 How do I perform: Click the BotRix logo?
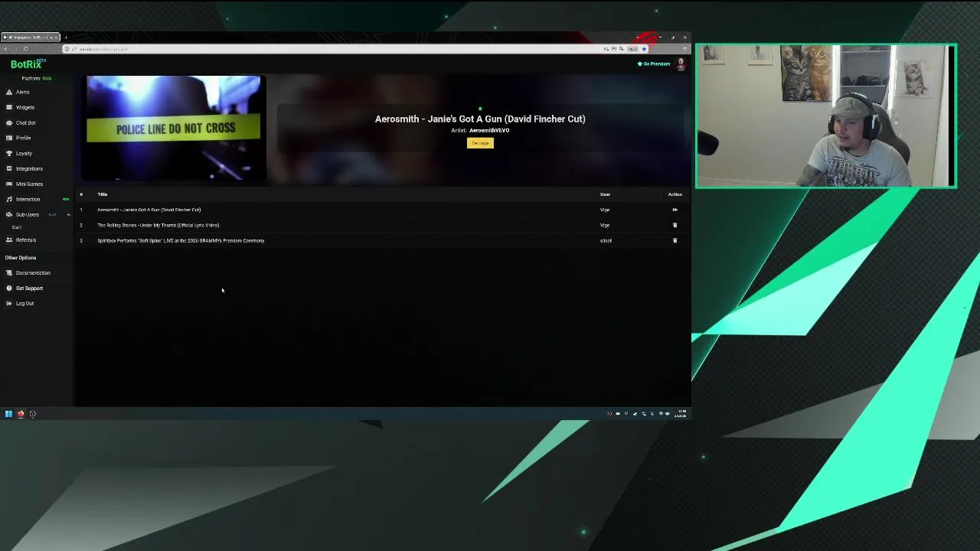point(28,64)
